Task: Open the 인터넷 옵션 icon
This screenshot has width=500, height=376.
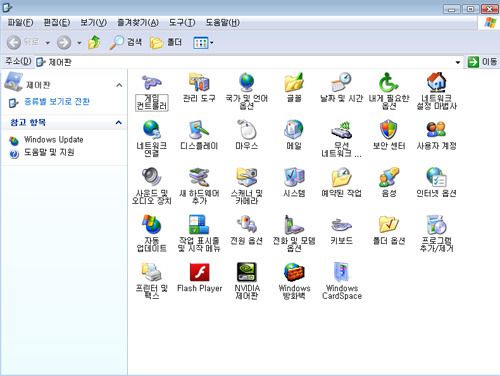Action: [437, 177]
